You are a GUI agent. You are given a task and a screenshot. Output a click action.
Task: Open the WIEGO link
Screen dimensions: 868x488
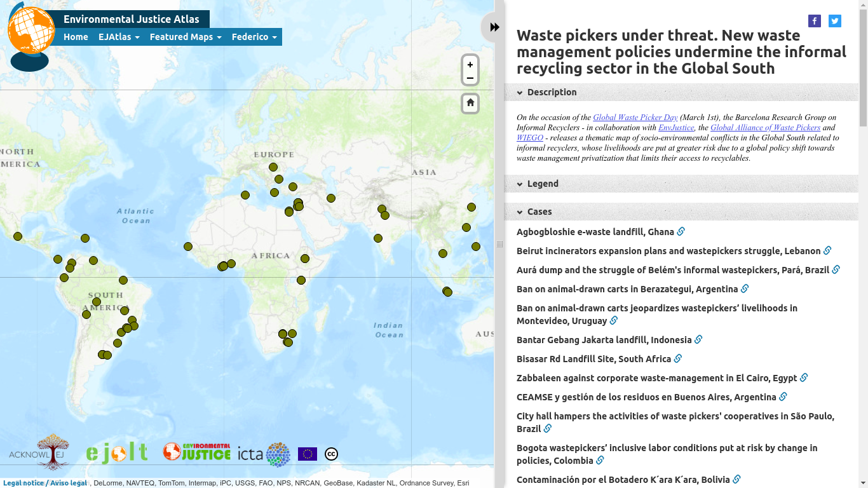point(529,138)
